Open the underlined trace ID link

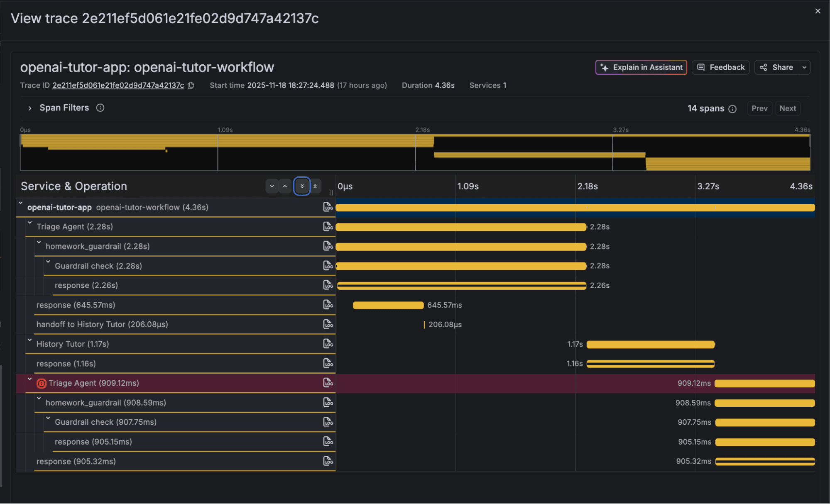pyautogui.click(x=118, y=85)
